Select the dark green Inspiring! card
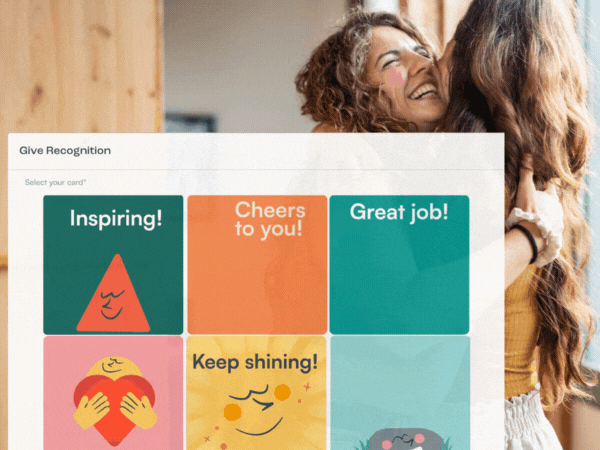This screenshot has height=450, width=600. tap(113, 265)
